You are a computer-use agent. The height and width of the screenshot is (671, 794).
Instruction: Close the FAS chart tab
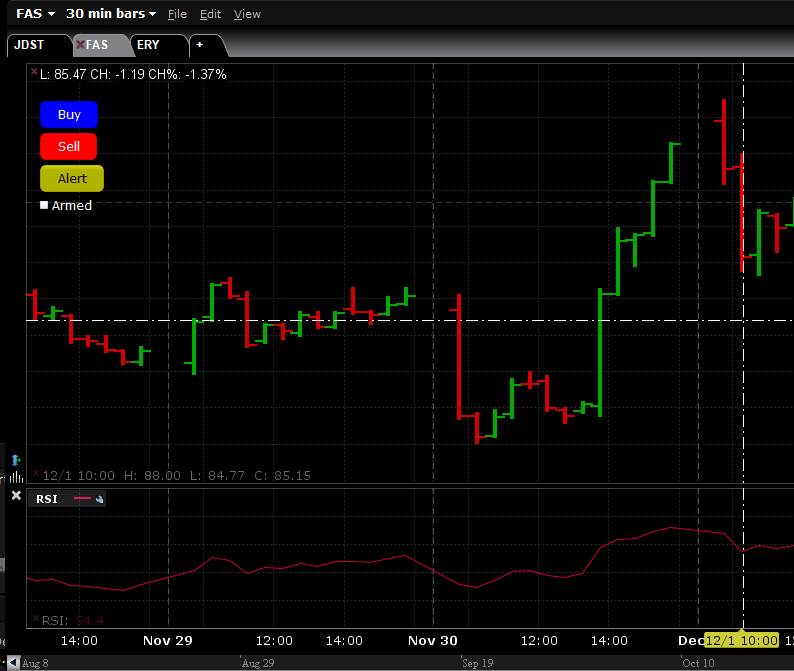(81, 45)
